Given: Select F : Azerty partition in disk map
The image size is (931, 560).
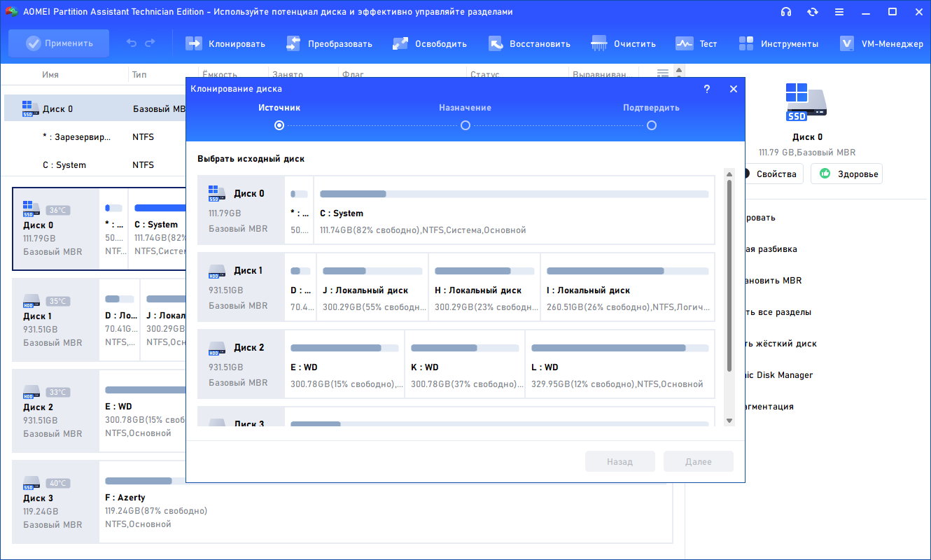Looking at the screenshot, I should click(x=386, y=502).
